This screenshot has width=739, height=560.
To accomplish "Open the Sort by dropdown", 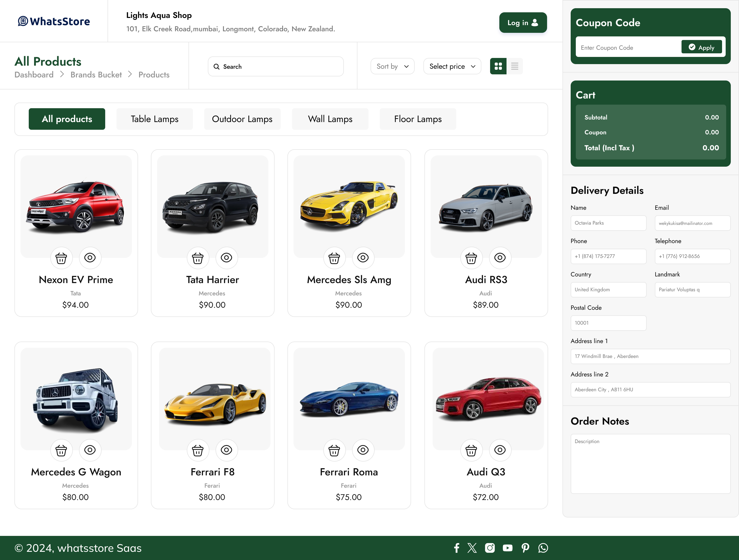I will click(392, 66).
